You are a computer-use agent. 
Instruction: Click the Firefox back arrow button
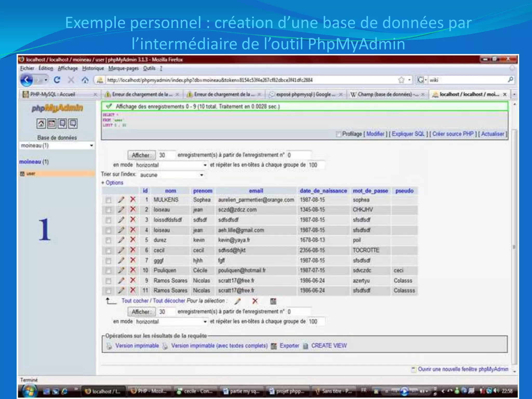(27, 80)
